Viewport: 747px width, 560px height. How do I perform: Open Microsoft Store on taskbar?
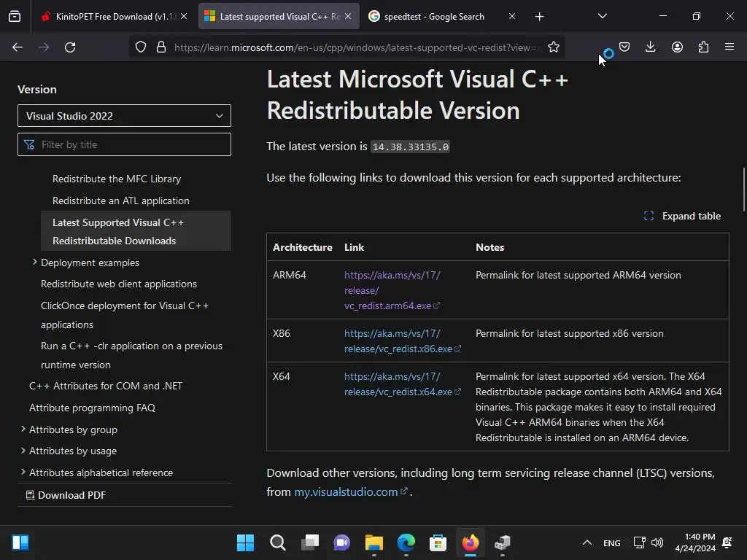438,542
